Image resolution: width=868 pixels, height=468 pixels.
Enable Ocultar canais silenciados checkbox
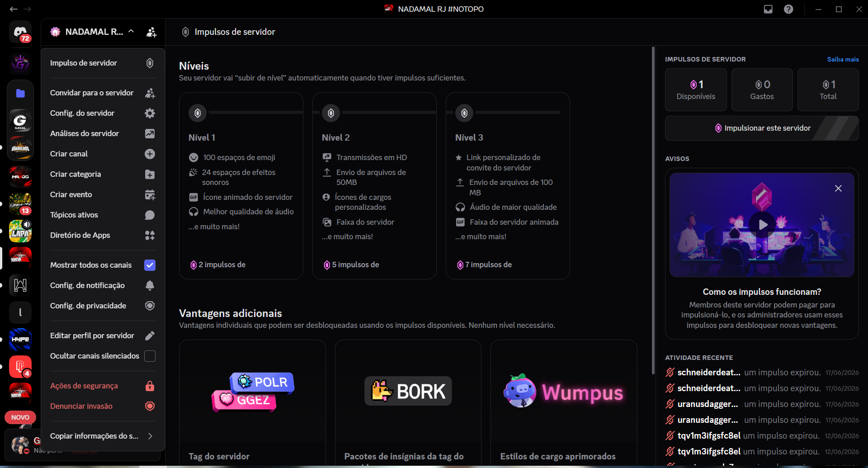(x=150, y=356)
